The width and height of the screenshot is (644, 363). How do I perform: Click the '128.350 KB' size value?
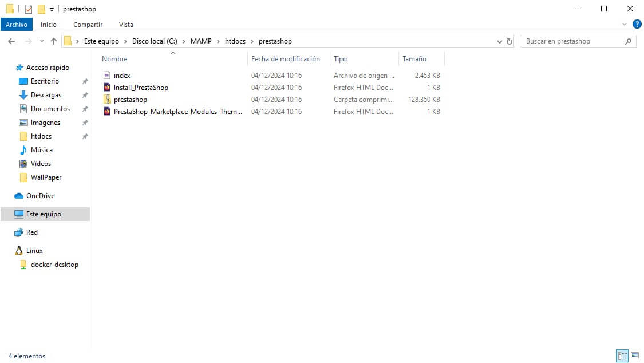(424, 100)
